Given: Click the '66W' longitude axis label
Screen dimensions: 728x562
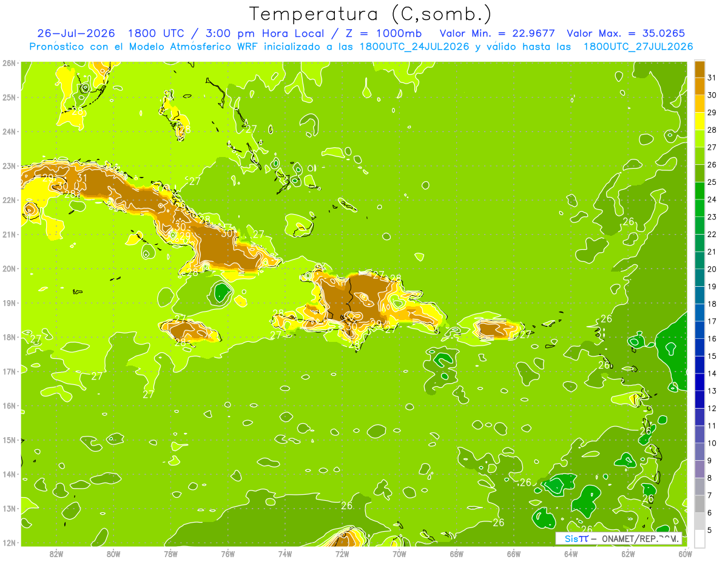Looking at the screenshot, I should [514, 554].
